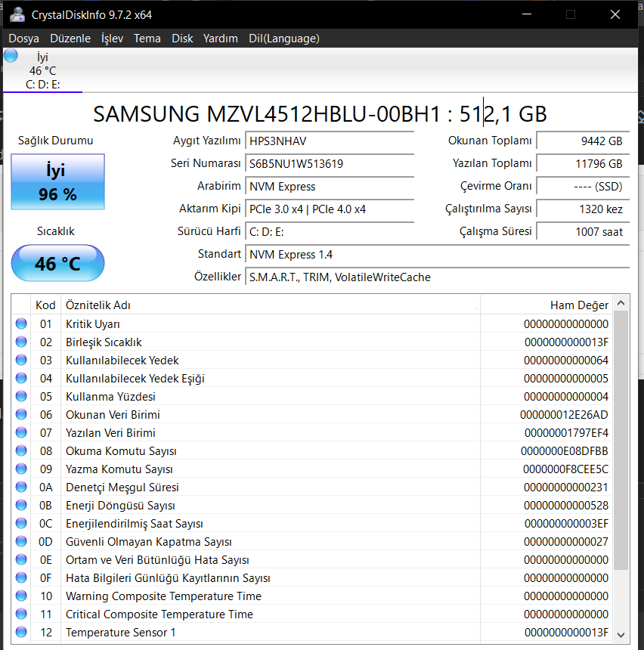Select the blue disk status orb for C: D: E:
The image size is (644, 650).
click(x=11, y=55)
